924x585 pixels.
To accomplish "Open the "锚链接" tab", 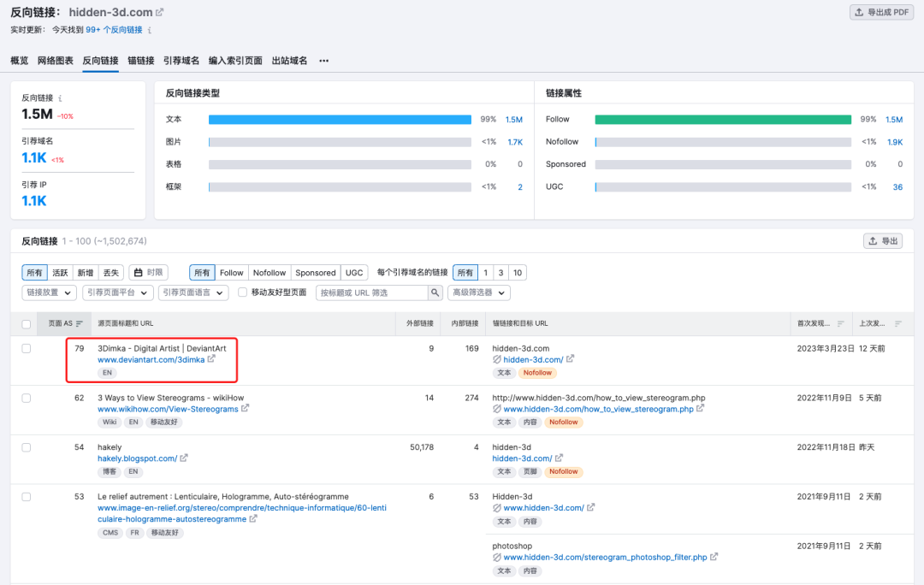I will pos(141,61).
